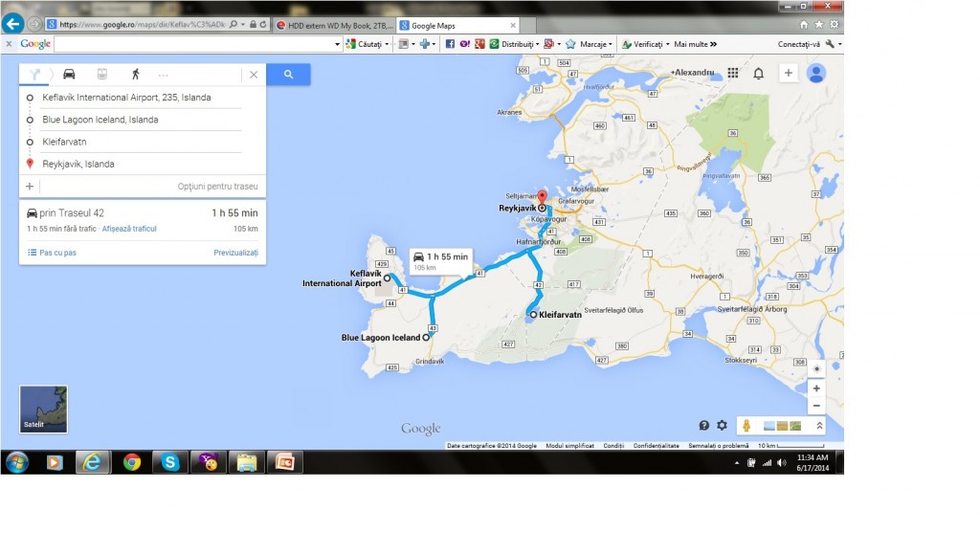This screenshot has width=980, height=533.
Task: Open Google apps grid icon
Action: (732, 73)
